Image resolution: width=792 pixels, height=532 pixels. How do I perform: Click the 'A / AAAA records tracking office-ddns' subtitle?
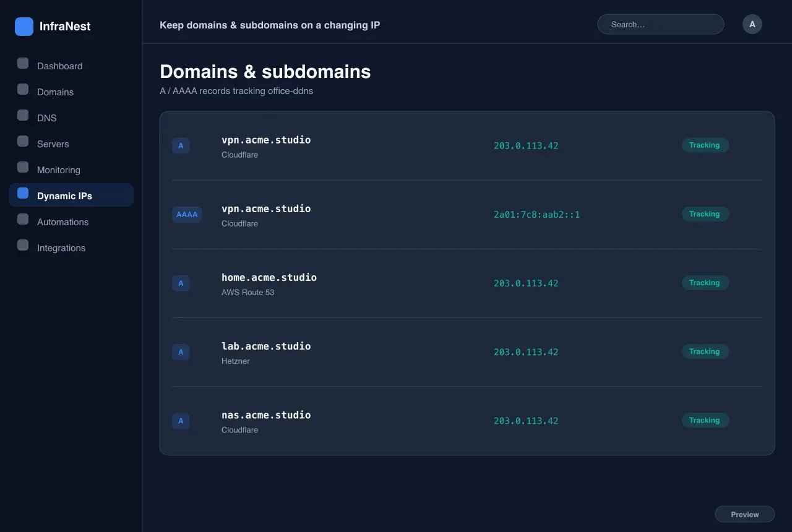coord(236,91)
